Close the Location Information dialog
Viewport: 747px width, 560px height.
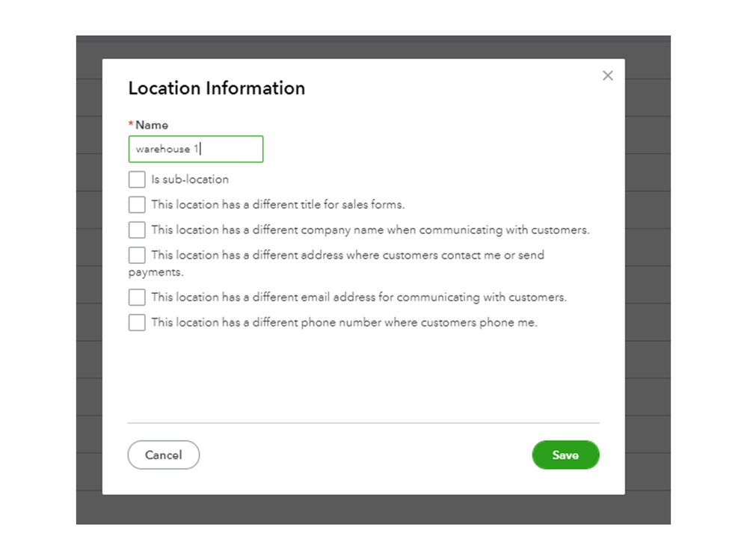(607, 76)
